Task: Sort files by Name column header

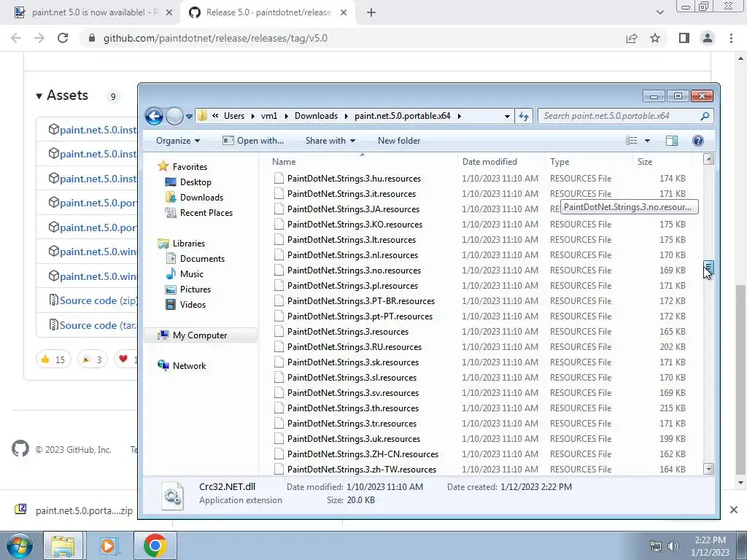Action: pyautogui.click(x=362, y=161)
